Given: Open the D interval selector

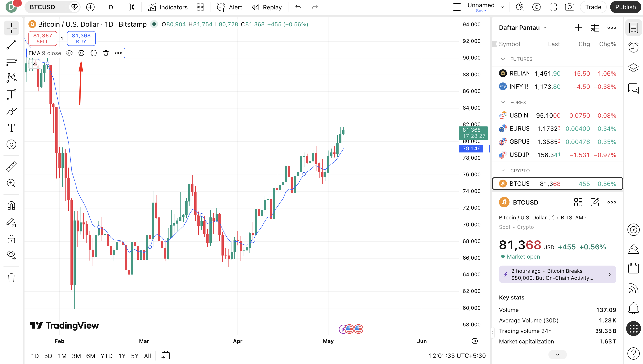Looking at the screenshot, I should (x=111, y=7).
